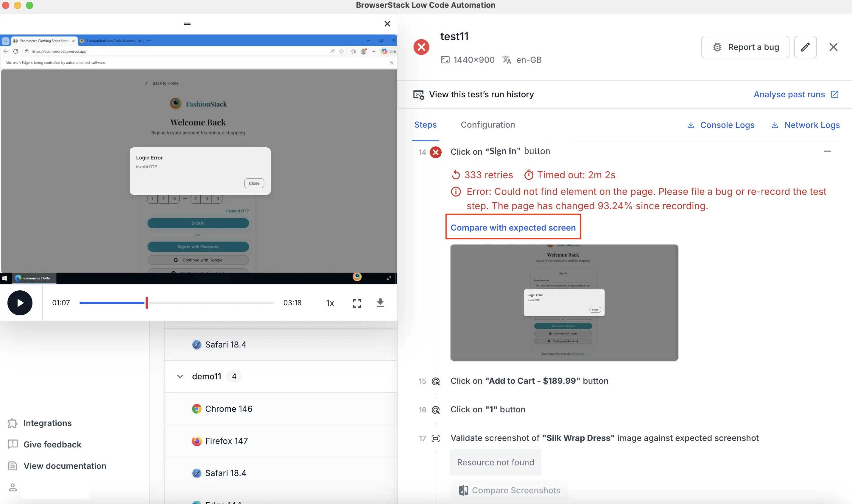The image size is (852, 504).
Task: Download Network Logs
Action: coord(805,125)
